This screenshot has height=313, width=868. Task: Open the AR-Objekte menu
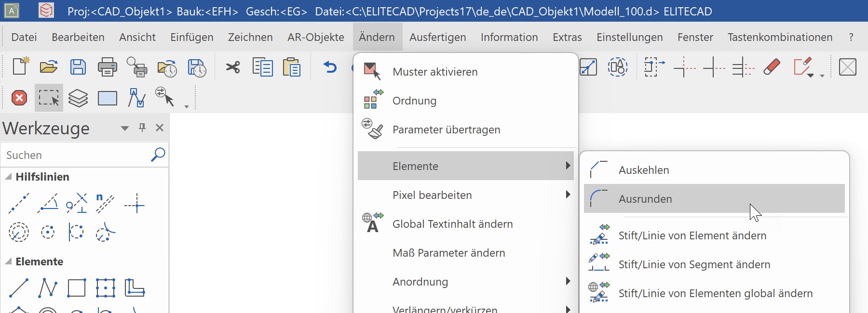coord(316,37)
